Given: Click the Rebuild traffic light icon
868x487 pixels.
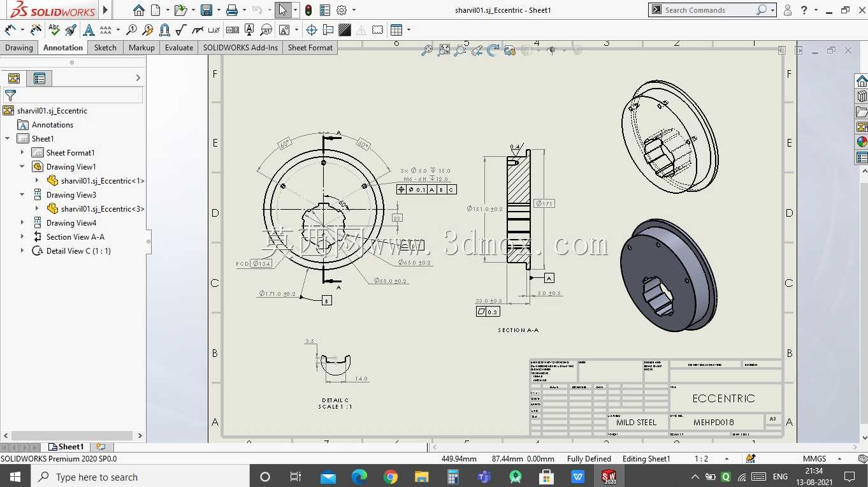Looking at the screenshot, I should click(308, 10).
